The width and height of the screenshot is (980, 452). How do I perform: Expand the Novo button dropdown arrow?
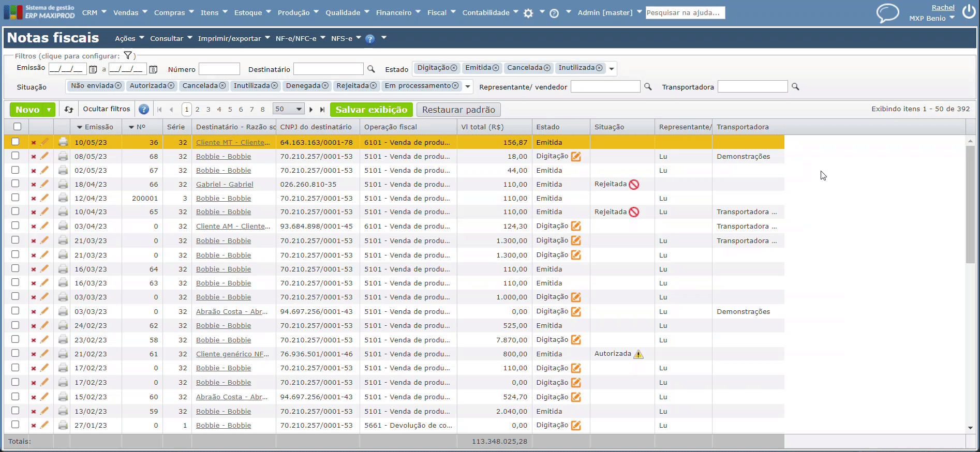[x=49, y=110]
